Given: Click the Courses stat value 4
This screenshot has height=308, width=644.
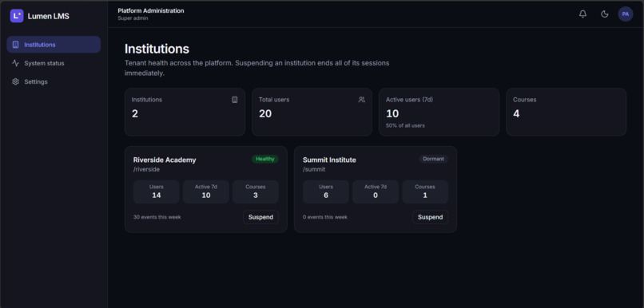Looking at the screenshot, I should [516, 113].
